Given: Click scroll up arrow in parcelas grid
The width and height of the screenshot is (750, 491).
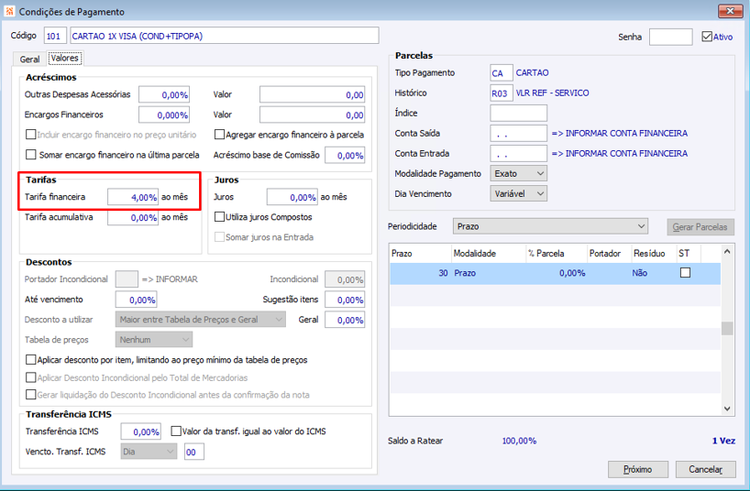Looking at the screenshot, I should [727, 251].
